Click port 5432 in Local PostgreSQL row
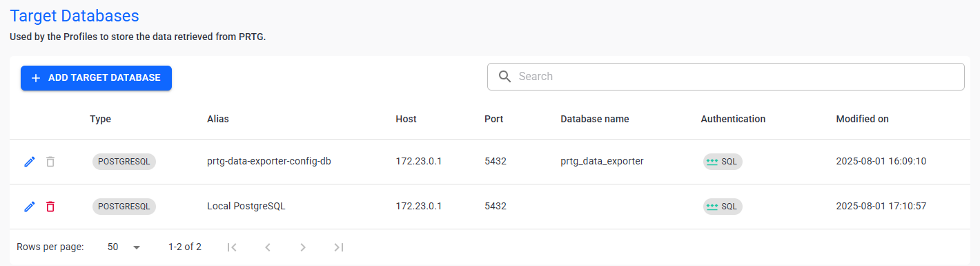The width and height of the screenshot is (980, 266). [x=496, y=206]
